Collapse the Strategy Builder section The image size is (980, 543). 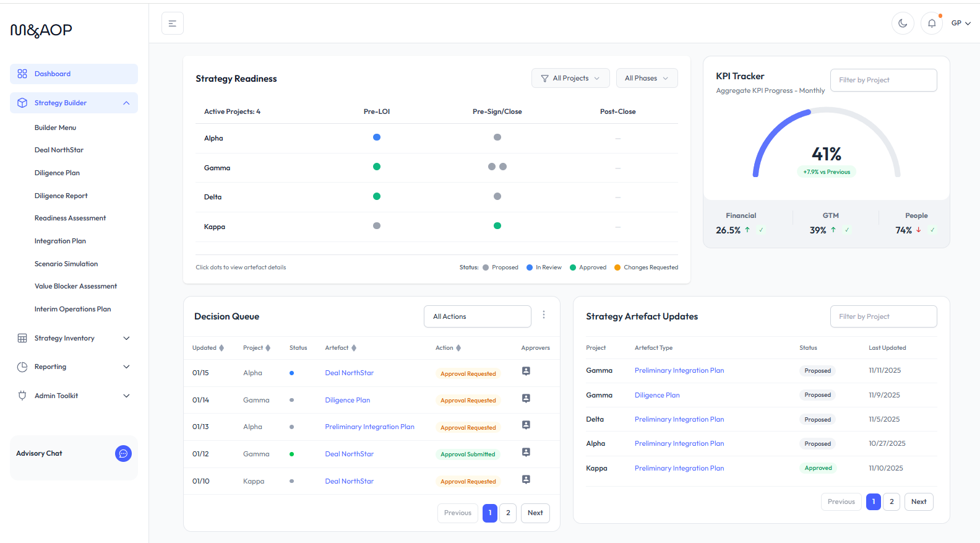tap(74, 103)
